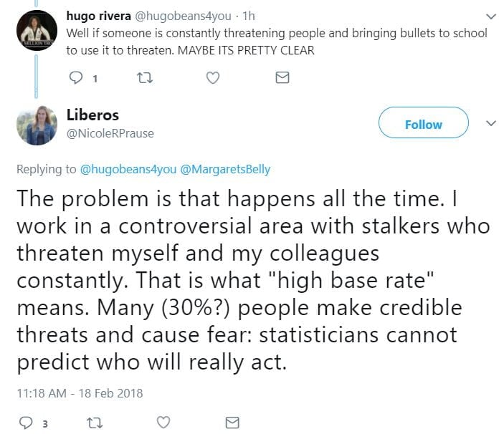
Task: Reply to the Liberos tweet
Action: (26, 423)
